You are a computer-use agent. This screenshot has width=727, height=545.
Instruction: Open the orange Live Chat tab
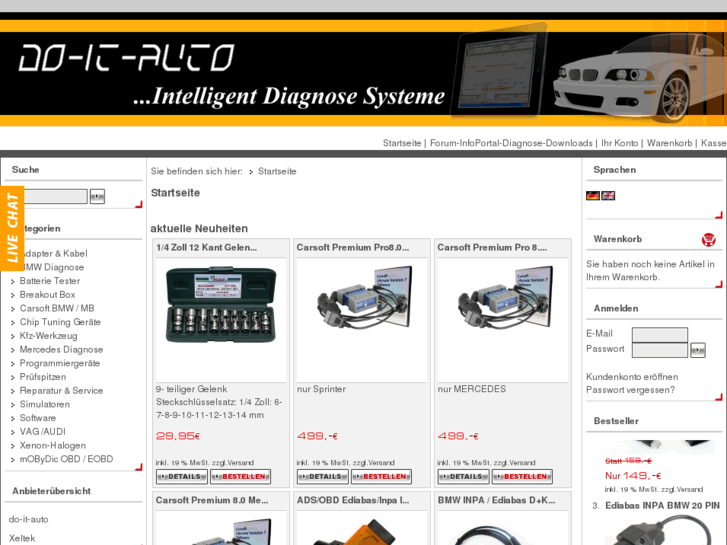tap(12, 228)
